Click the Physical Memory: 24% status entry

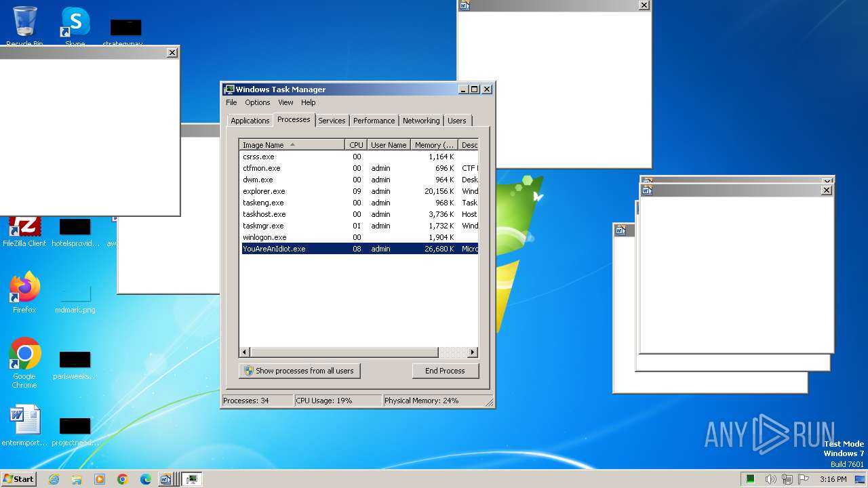(x=434, y=401)
